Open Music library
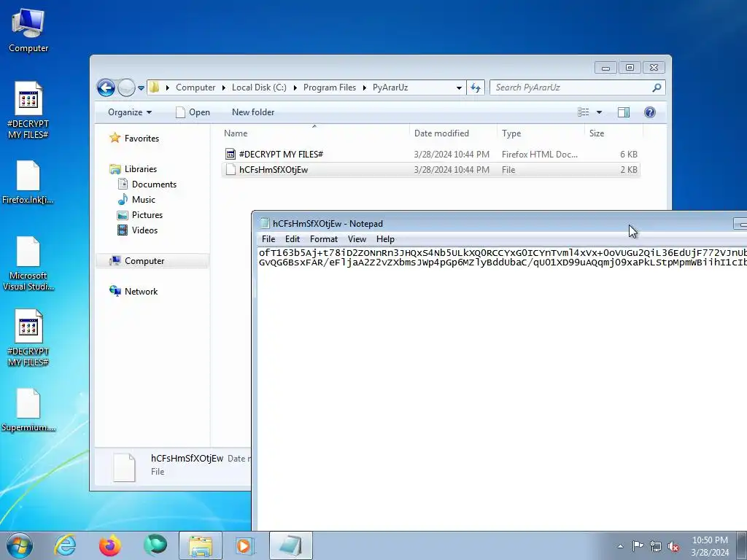This screenshot has width=747, height=560. 136,200
